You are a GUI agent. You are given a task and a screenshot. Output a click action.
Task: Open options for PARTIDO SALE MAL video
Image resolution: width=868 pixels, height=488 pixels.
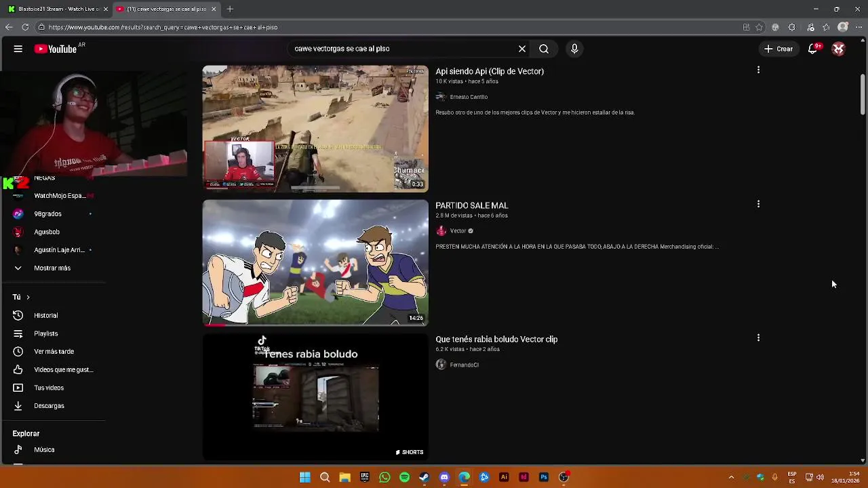[758, 204]
